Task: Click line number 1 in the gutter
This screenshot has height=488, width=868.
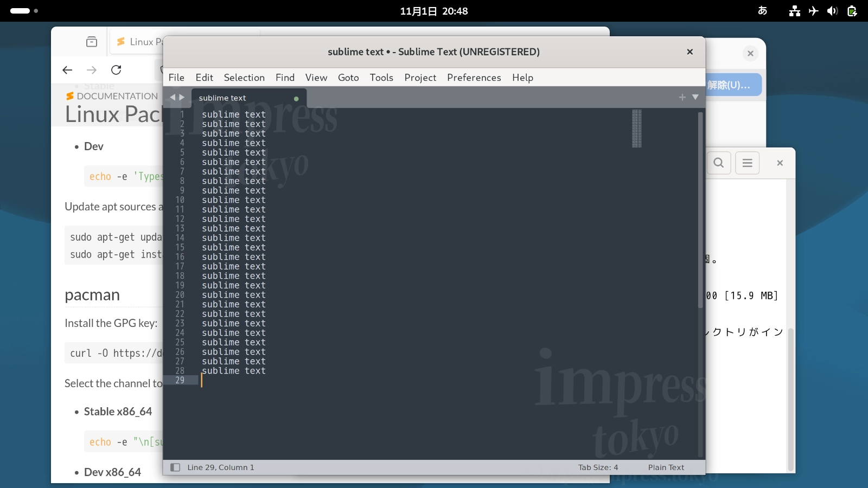Action: (x=182, y=114)
